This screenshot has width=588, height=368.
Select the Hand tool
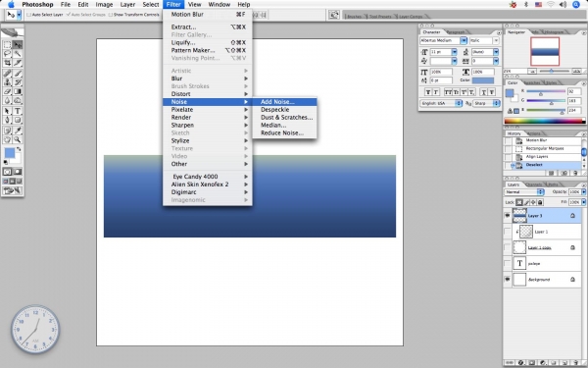tap(7, 139)
